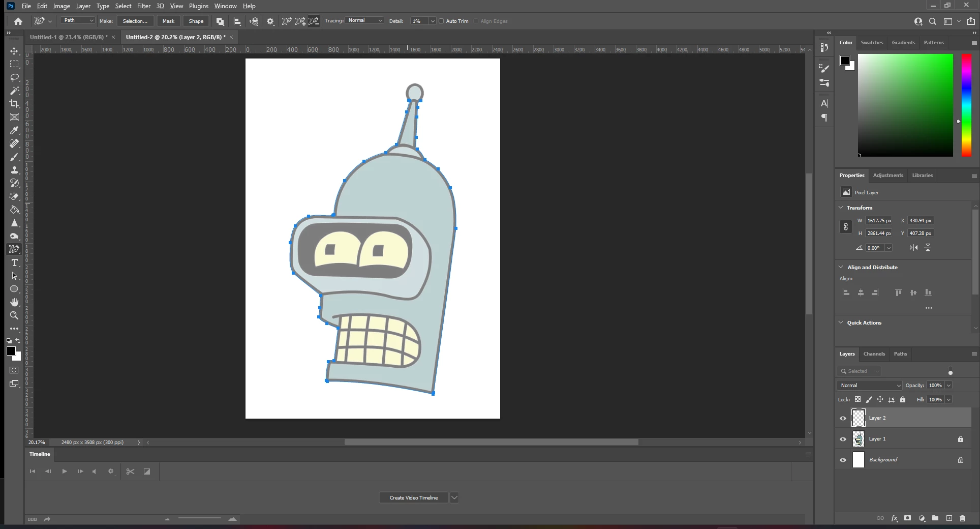Click the hue spectrum slider
The width and height of the screenshot is (980, 529).
966,105
